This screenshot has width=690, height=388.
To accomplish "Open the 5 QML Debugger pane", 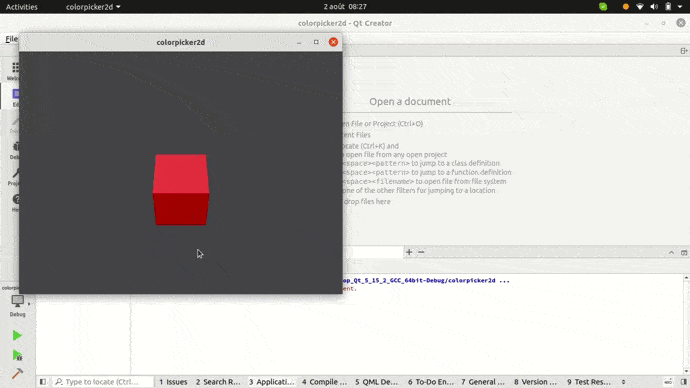I will click(376, 382).
